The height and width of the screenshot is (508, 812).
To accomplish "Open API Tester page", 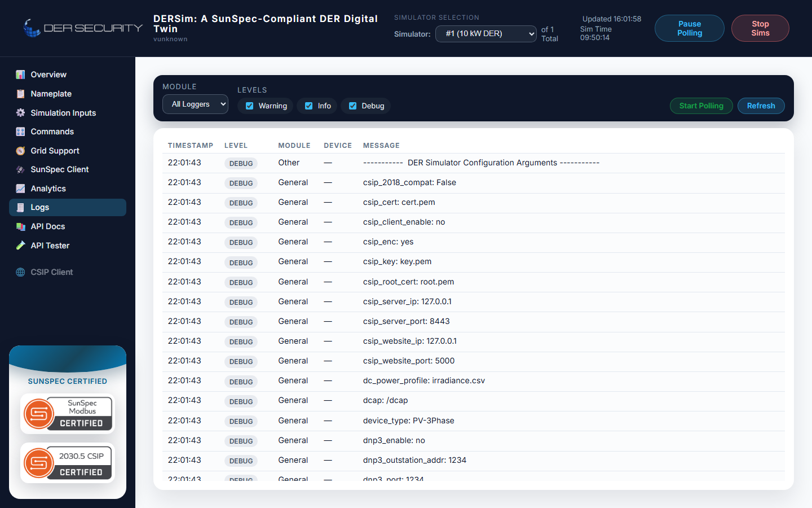I will 68,246.
